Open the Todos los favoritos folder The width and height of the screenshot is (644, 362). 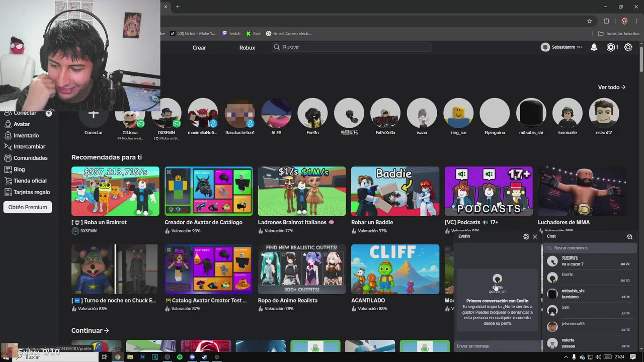coord(618,34)
